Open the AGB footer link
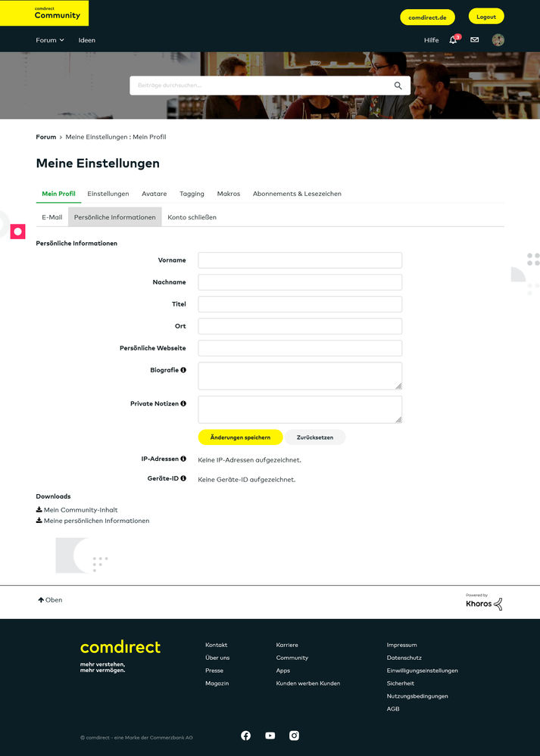 coord(393,709)
